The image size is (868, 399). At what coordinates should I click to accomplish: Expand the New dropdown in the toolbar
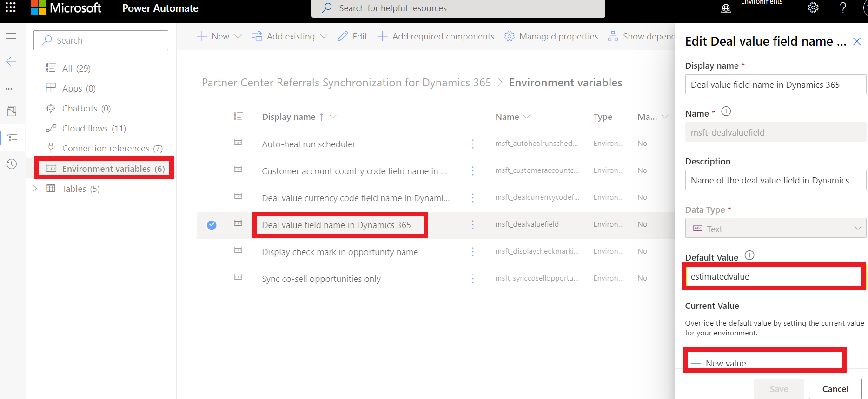tap(238, 36)
